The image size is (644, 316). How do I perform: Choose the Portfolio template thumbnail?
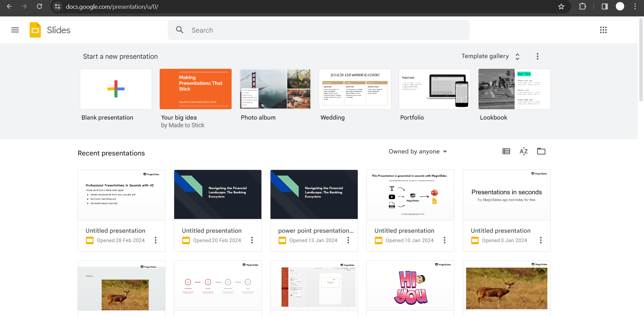(x=435, y=89)
